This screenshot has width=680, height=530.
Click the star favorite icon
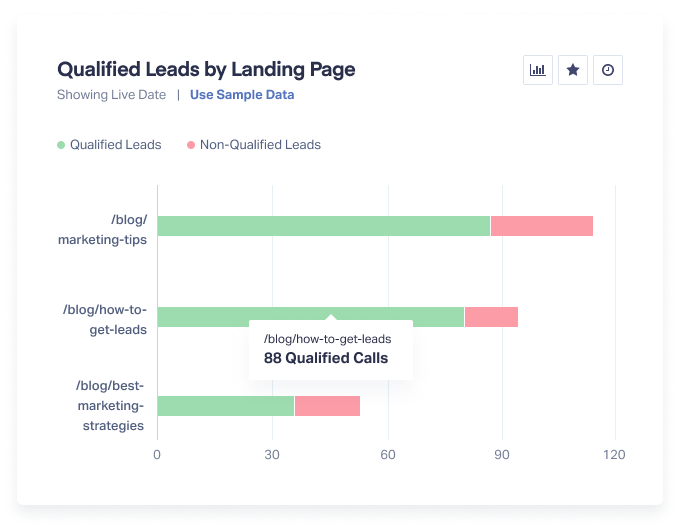[x=573, y=70]
